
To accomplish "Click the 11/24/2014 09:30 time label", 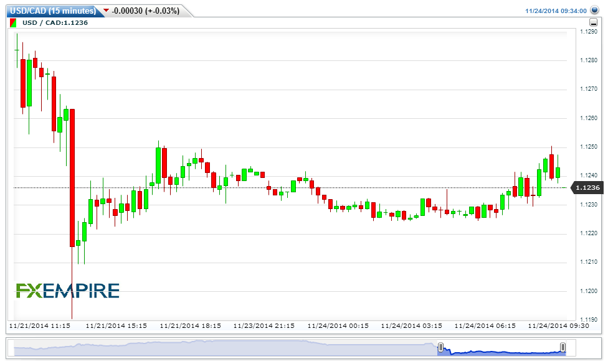I will (x=559, y=326).
